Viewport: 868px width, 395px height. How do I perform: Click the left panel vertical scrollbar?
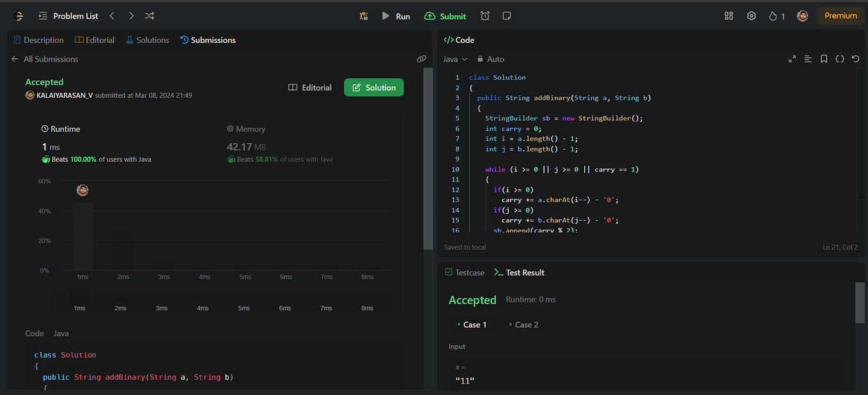428,160
